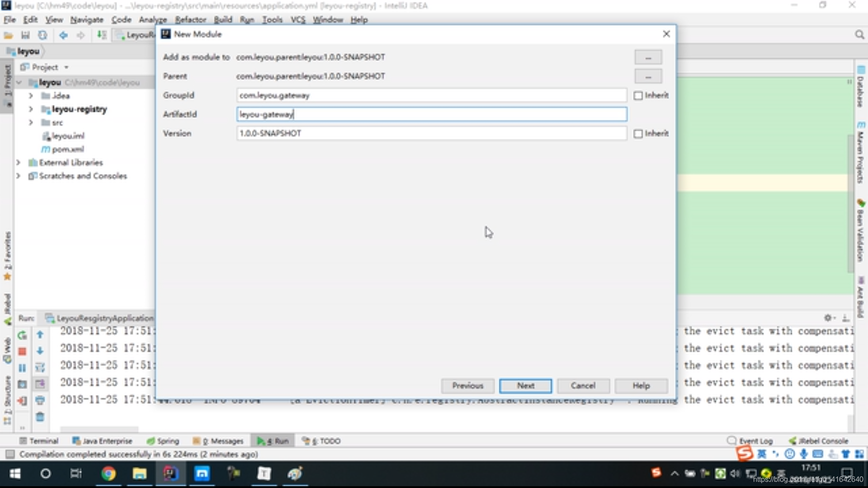Open Run panel settings gear
868x488 pixels.
[x=829, y=318]
